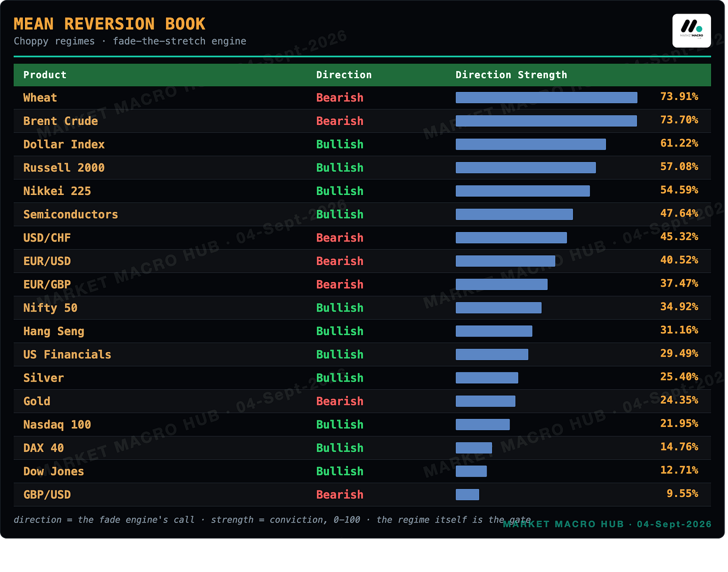Select the Brent Crude product name
This screenshot has height=572, width=728.
[60, 121]
